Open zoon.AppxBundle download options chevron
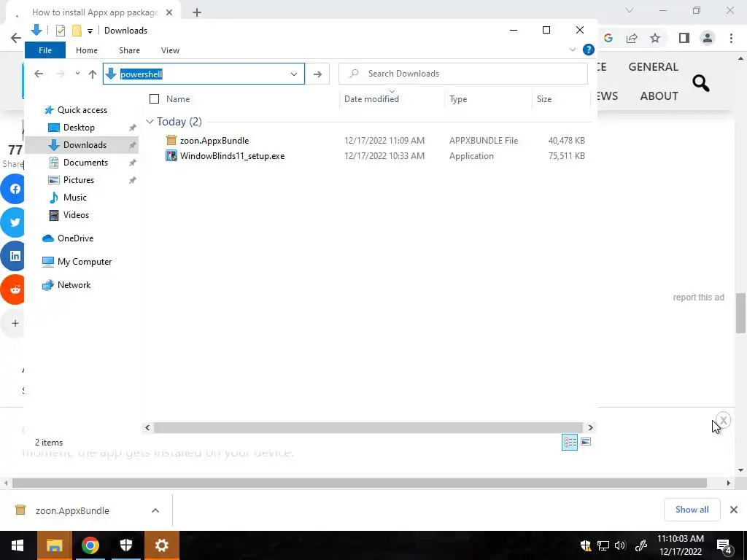Screen dimensions: 747x560 tap(155, 510)
